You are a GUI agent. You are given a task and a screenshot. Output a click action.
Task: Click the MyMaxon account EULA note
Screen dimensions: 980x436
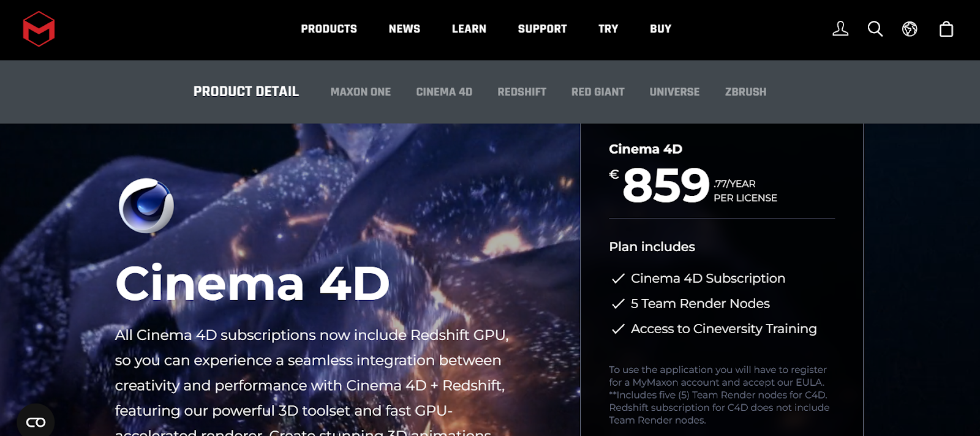click(719, 395)
